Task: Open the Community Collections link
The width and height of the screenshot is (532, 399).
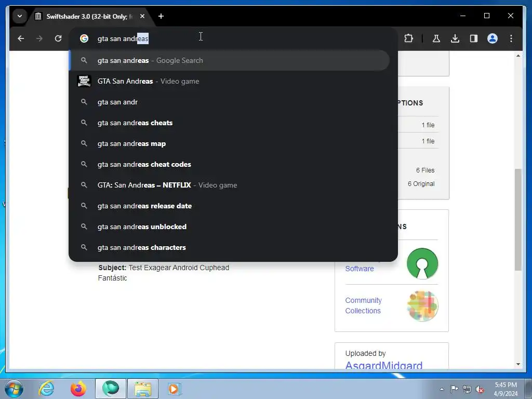Action: pyautogui.click(x=363, y=305)
